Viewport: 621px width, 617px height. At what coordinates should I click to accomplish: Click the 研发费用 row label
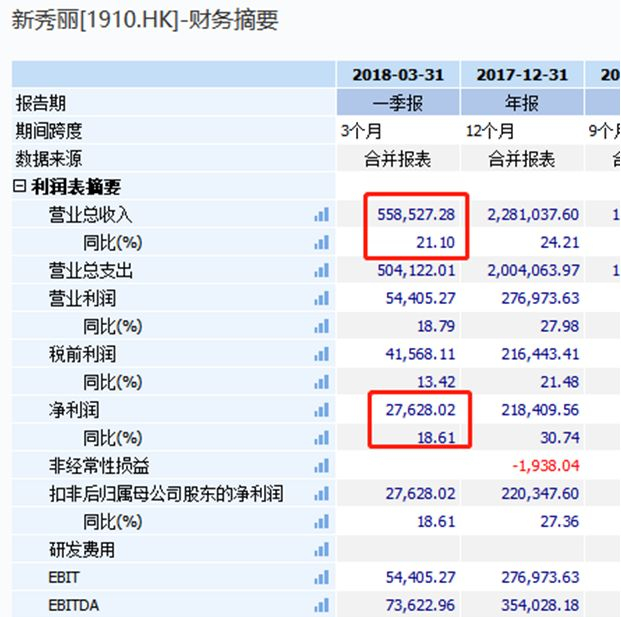click(x=82, y=550)
